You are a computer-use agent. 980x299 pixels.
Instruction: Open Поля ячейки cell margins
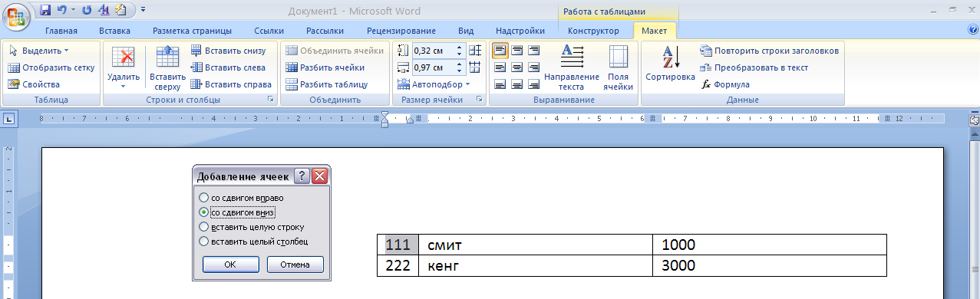click(x=618, y=67)
